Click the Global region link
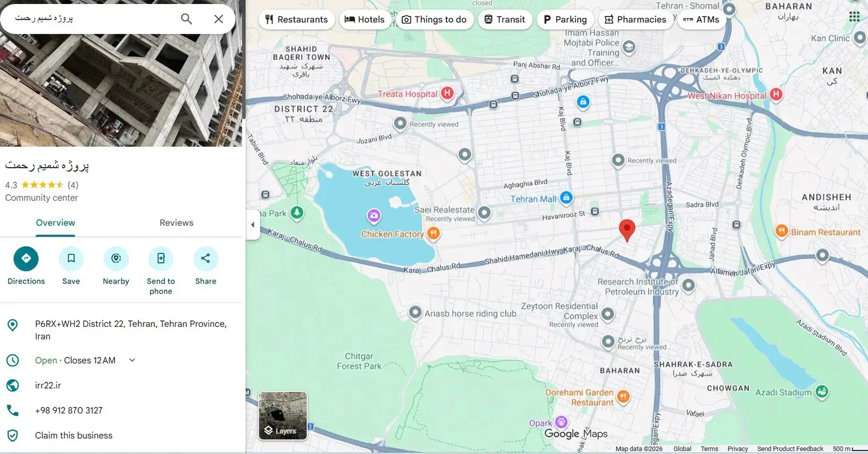 point(682,449)
